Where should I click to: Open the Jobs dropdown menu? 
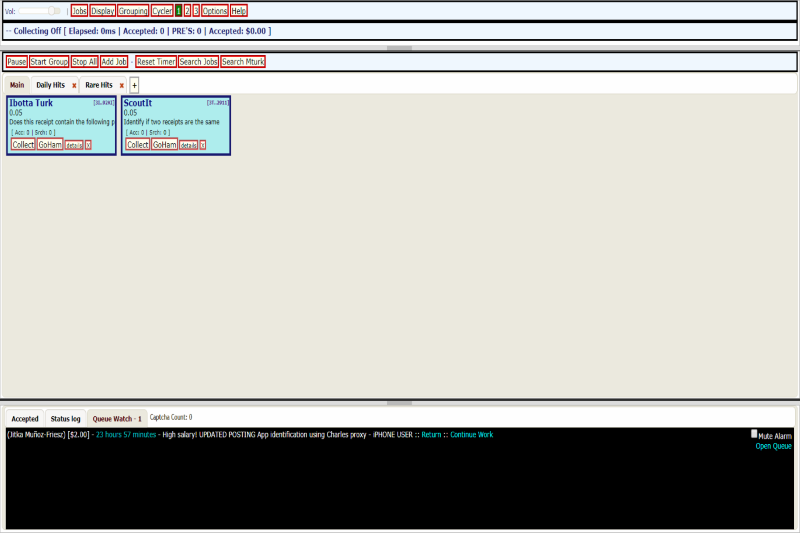[79, 11]
